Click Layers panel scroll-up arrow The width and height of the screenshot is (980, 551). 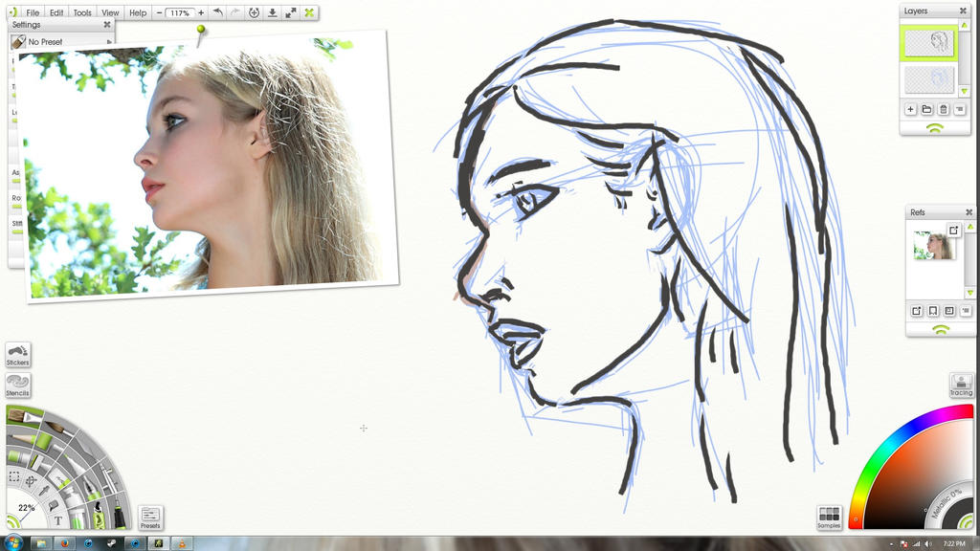tap(965, 25)
